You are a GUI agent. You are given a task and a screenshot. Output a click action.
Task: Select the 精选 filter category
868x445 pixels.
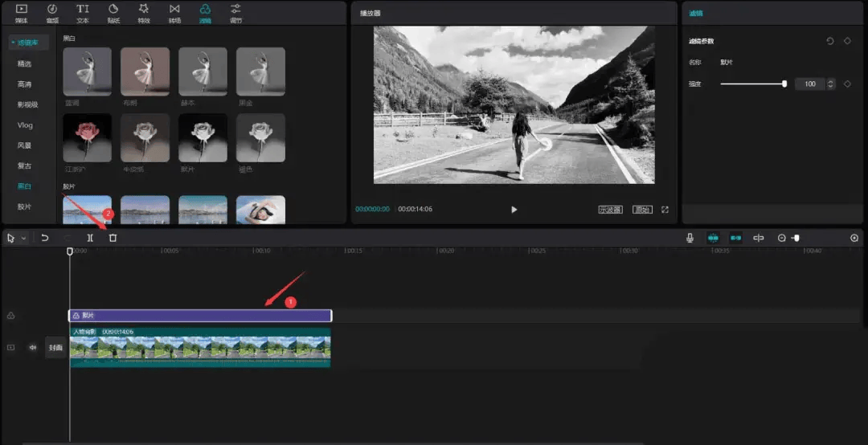24,63
